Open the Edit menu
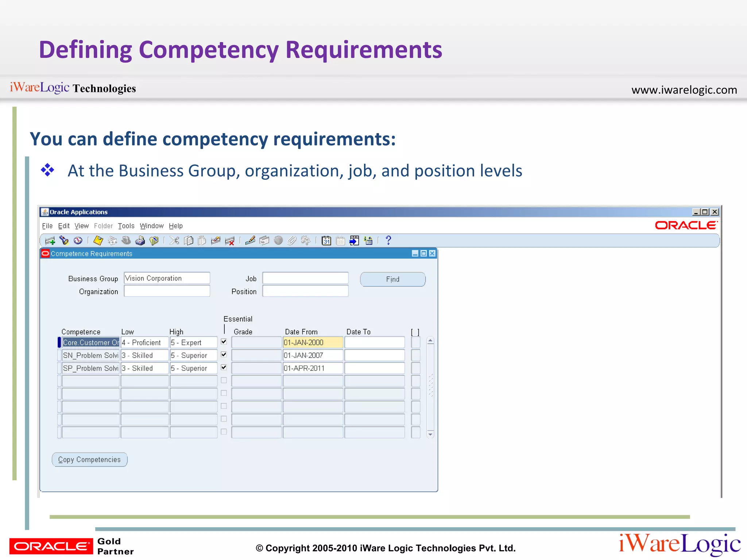Viewport: 747px width, 560px height. [64, 226]
